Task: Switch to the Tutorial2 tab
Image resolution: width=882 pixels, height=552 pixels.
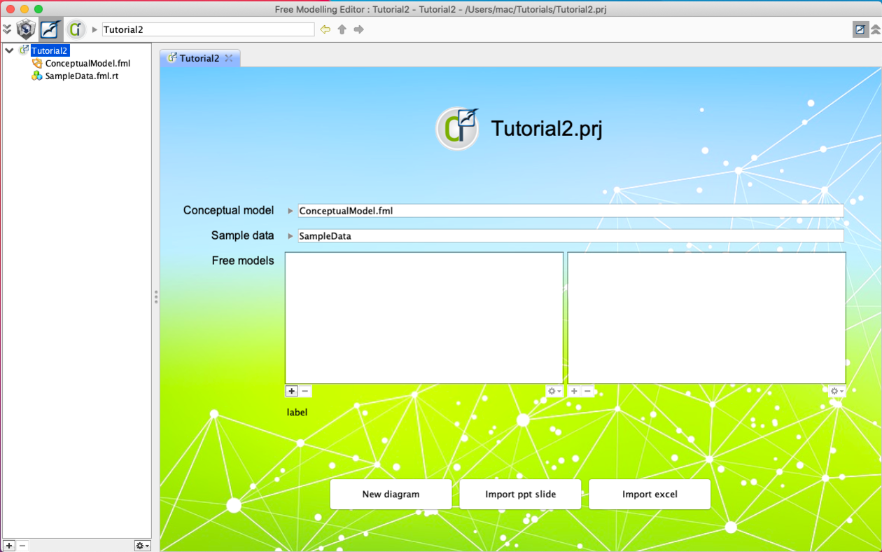Action: coord(199,58)
